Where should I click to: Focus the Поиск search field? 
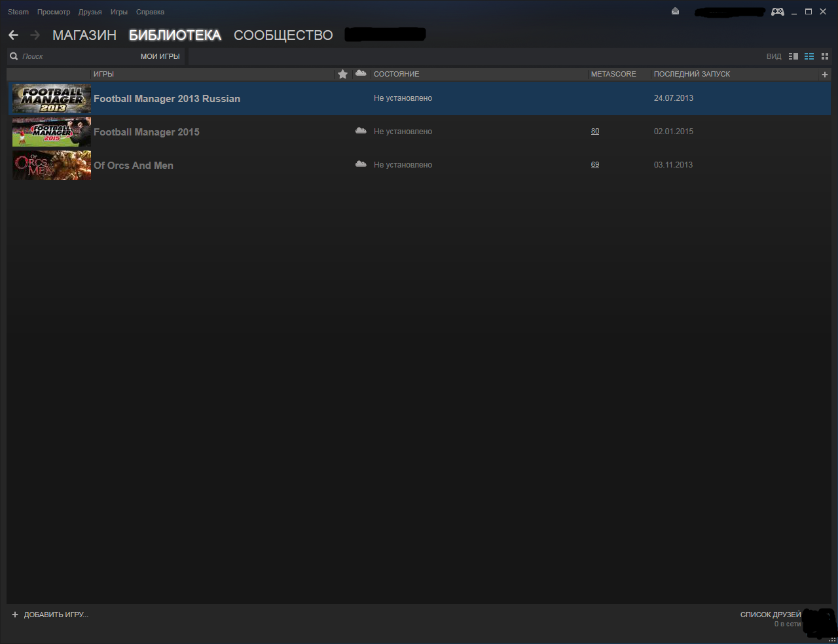pyautogui.click(x=72, y=56)
